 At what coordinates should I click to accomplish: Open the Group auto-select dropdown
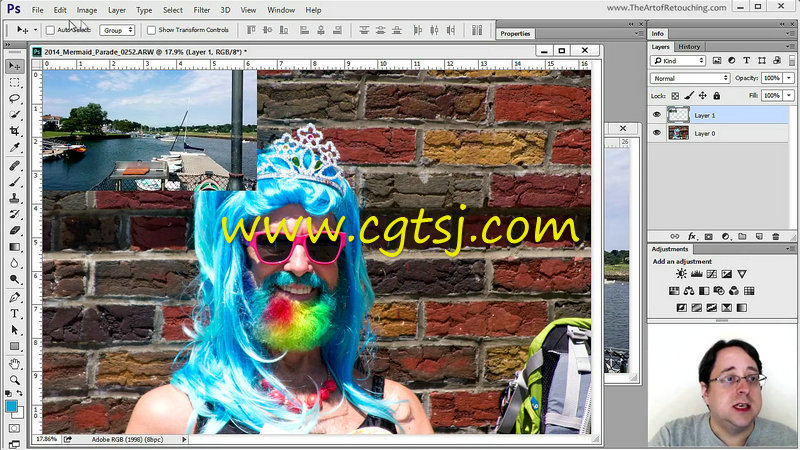click(x=117, y=30)
